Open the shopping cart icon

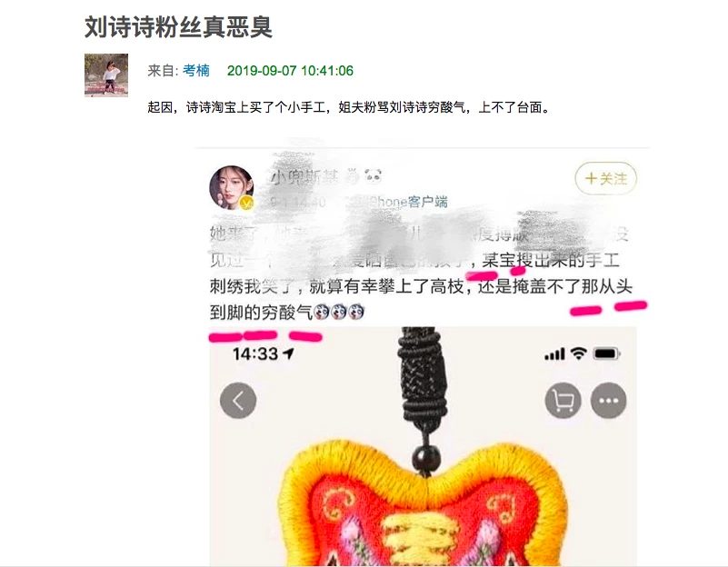[x=563, y=401]
